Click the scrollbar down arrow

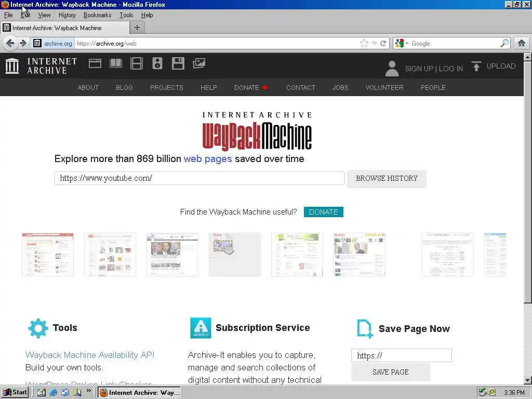pos(528,380)
